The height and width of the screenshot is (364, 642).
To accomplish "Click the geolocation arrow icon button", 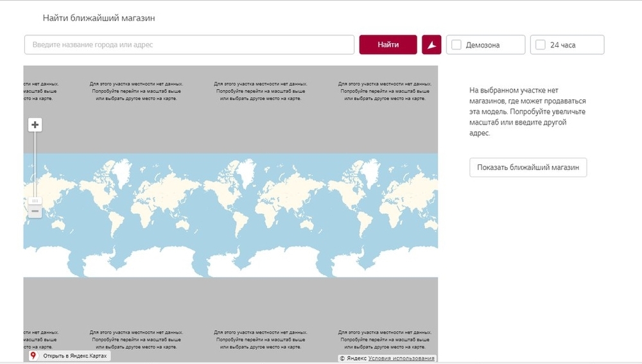I will (x=431, y=45).
